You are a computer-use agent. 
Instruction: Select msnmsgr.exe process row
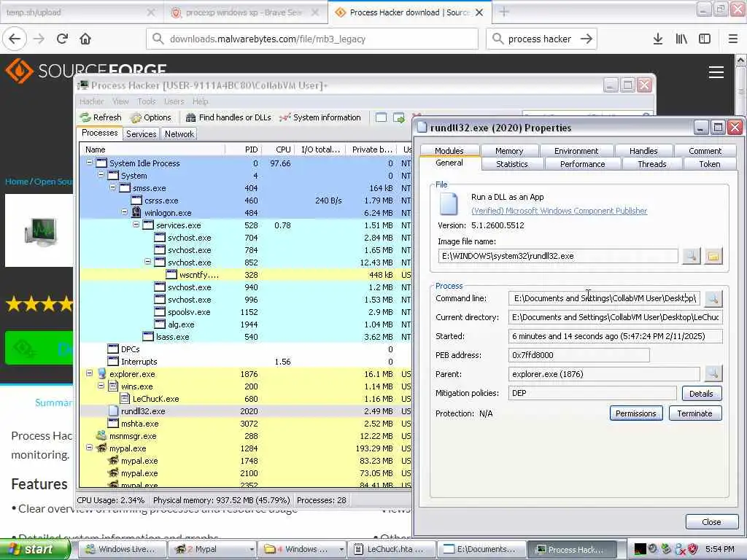tap(246, 436)
